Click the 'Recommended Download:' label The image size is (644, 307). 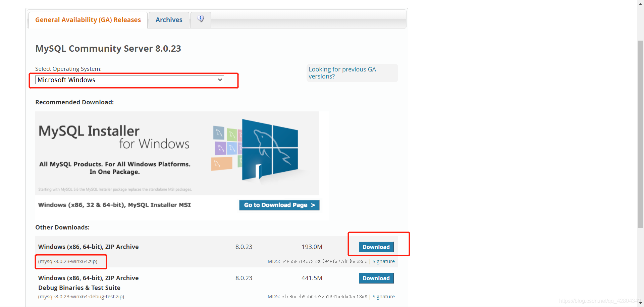[x=74, y=102]
